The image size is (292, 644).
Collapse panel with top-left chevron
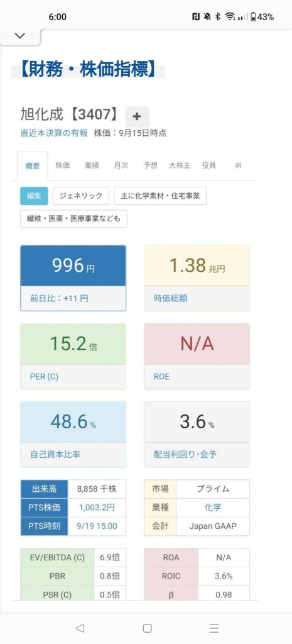pos(19,36)
